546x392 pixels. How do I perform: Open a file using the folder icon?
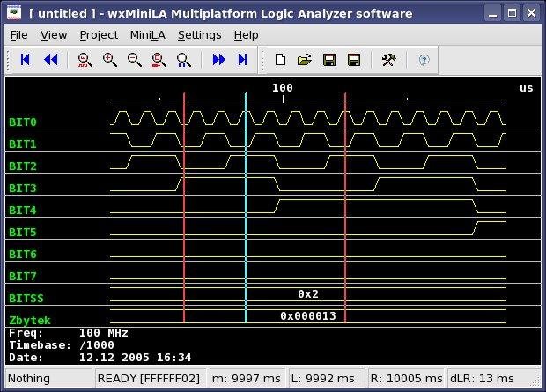[x=305, y=60]
